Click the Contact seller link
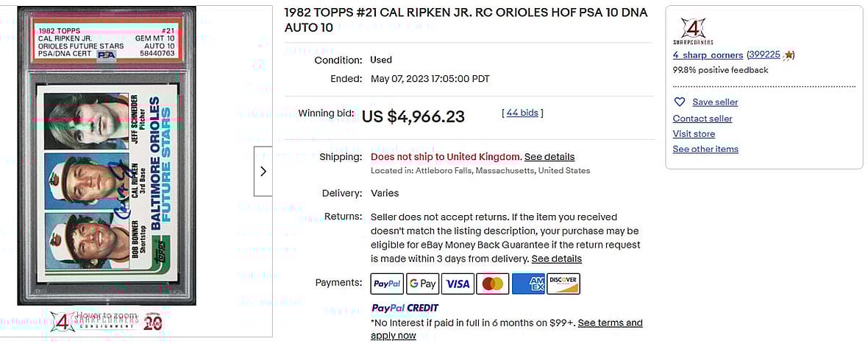 click(702, 119)
